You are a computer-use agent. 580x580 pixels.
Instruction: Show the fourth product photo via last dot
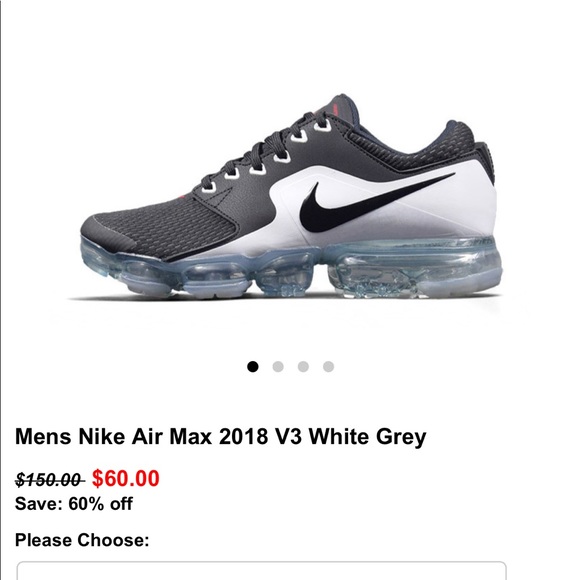(x=328, y=367)
